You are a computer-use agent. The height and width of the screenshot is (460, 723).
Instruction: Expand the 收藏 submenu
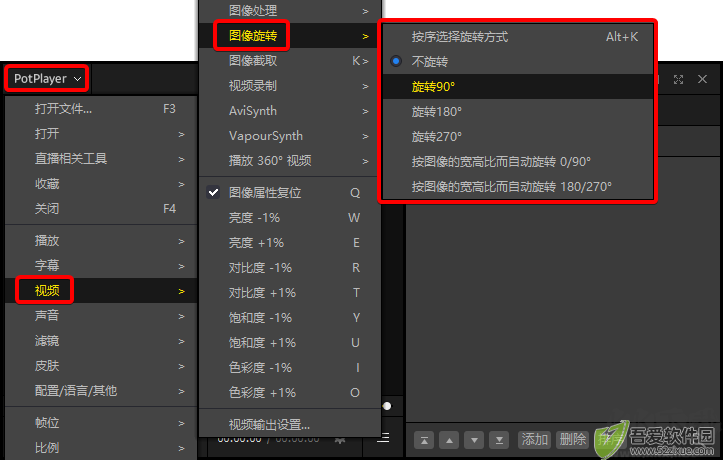101,184
